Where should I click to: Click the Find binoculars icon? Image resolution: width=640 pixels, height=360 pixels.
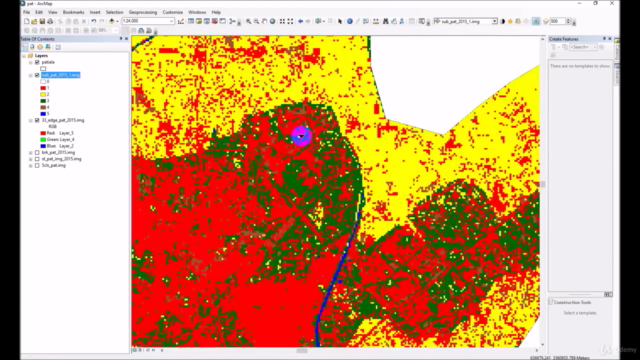click(385, 21)
